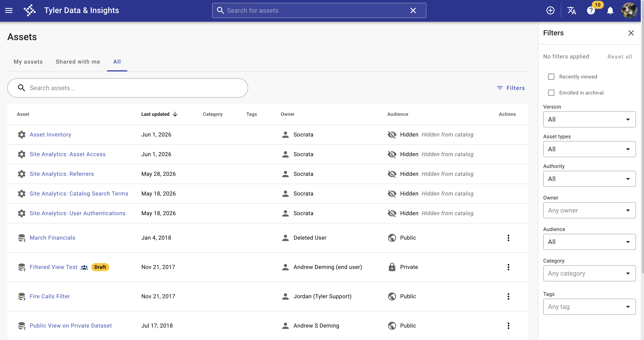Click the Tyler Data & Insights logo
The height and width of the screenshot is (340, 644).
30,10
